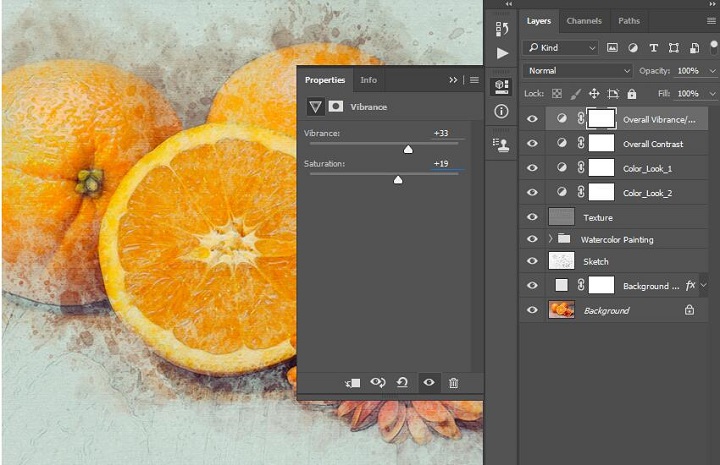
Task: Filter layers by smart objects icon
Action: pyautogui.click(x=694, y=48)
